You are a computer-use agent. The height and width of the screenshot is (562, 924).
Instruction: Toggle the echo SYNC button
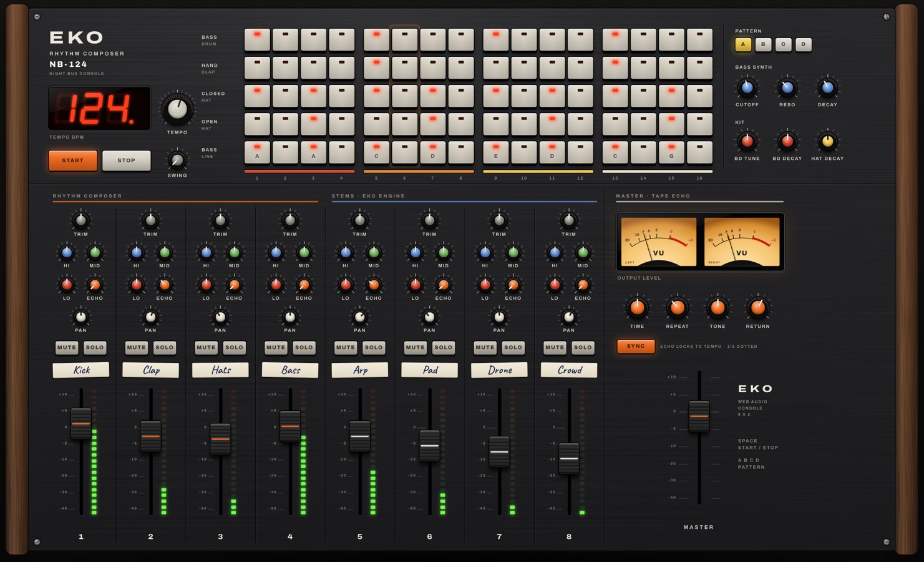coord(636,346)
